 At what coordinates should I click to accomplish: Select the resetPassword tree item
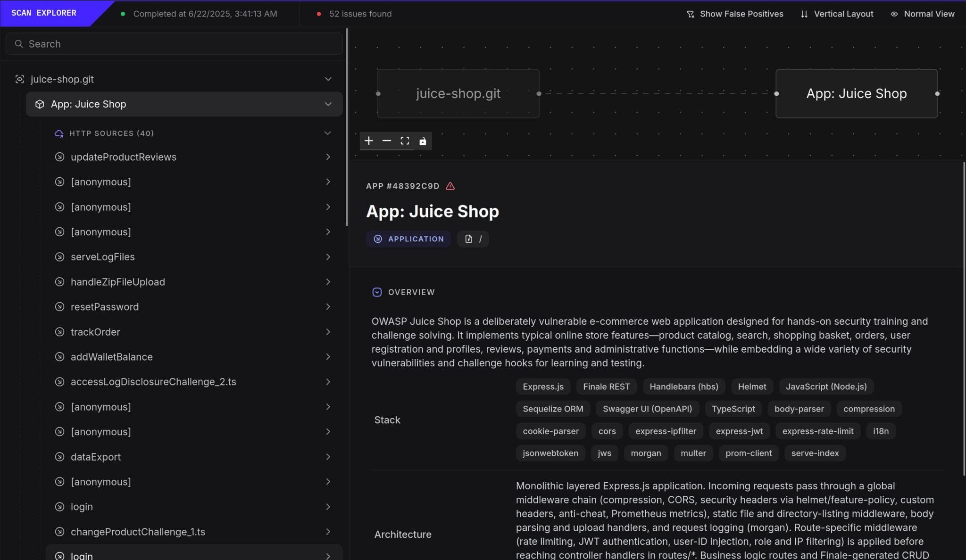[x=105, y=307]
